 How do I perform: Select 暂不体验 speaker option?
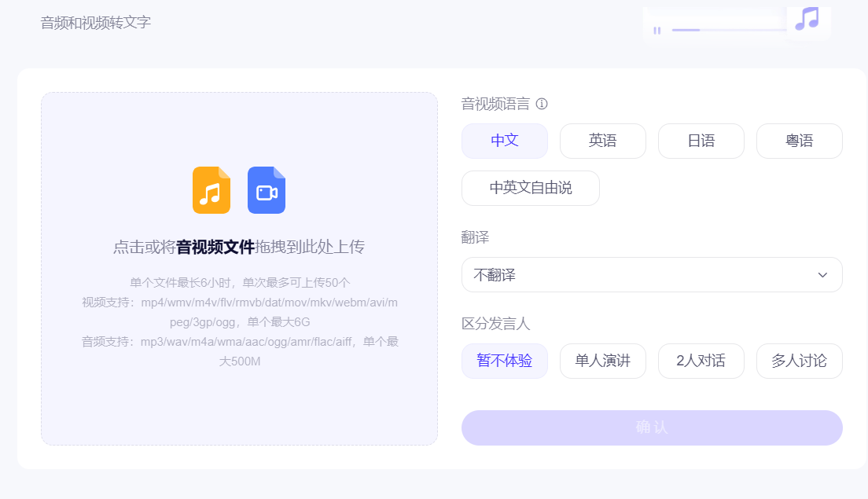tap(505, 361)
